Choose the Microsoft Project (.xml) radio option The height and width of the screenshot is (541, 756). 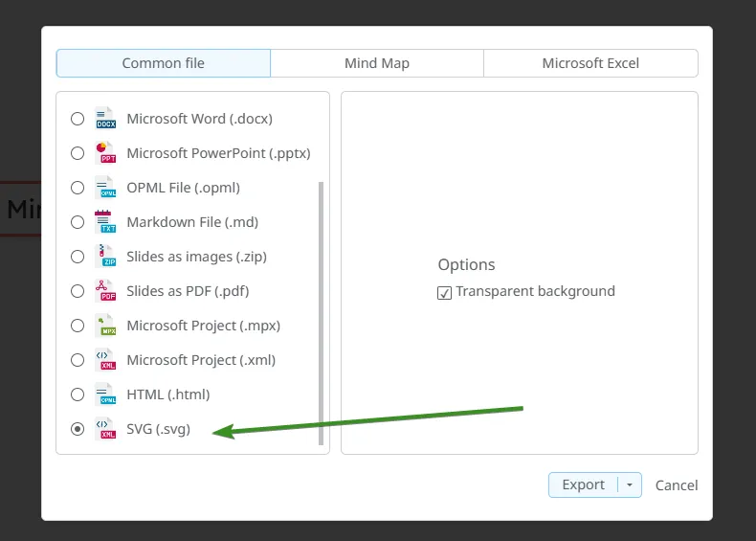coord(78,360)
